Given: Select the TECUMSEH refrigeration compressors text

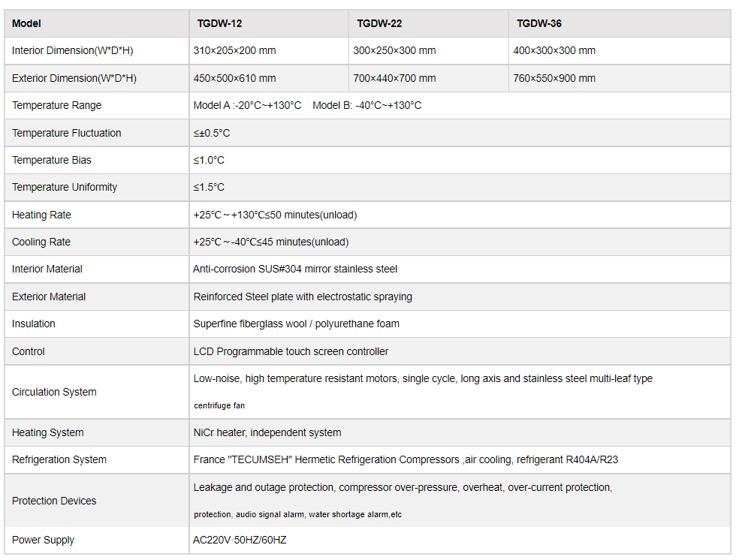Looking at the screenshot, I should tap(406, 459).
